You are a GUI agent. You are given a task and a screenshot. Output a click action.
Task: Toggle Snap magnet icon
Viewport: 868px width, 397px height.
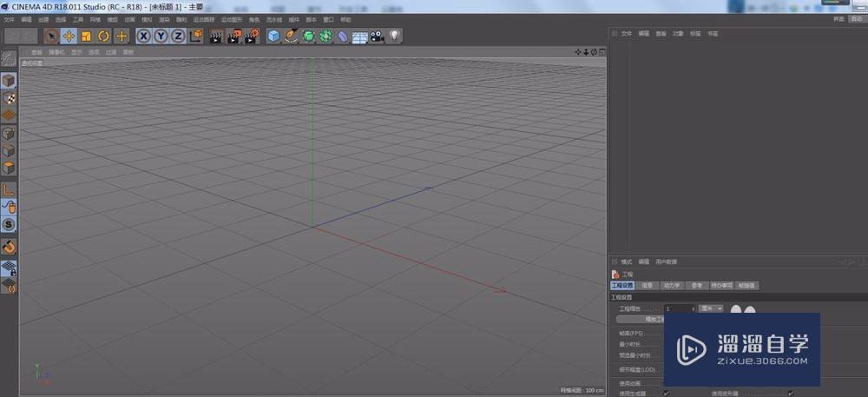click(9, 246)
